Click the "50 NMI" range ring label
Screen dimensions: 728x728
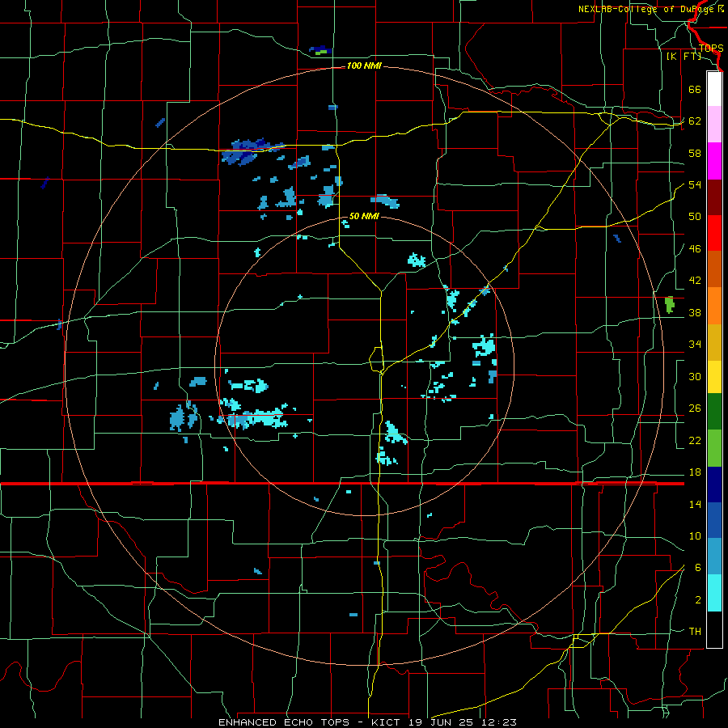pos(364,216)
